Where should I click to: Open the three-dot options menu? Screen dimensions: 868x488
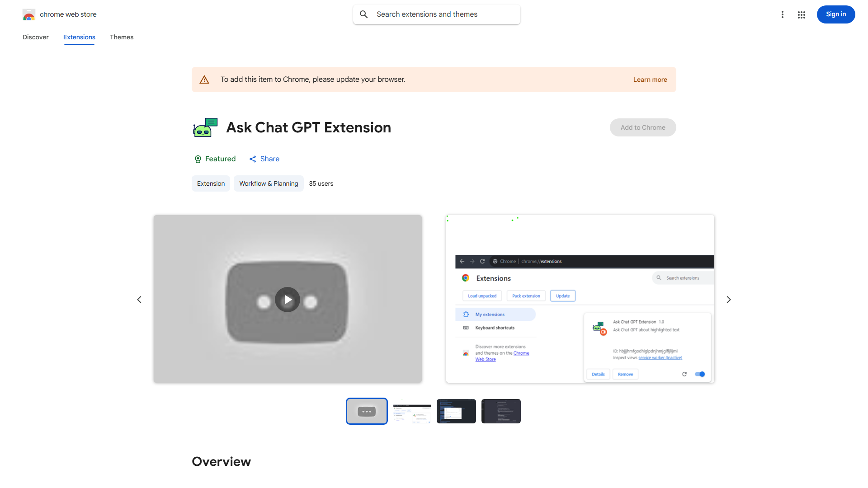coord(783,14)
